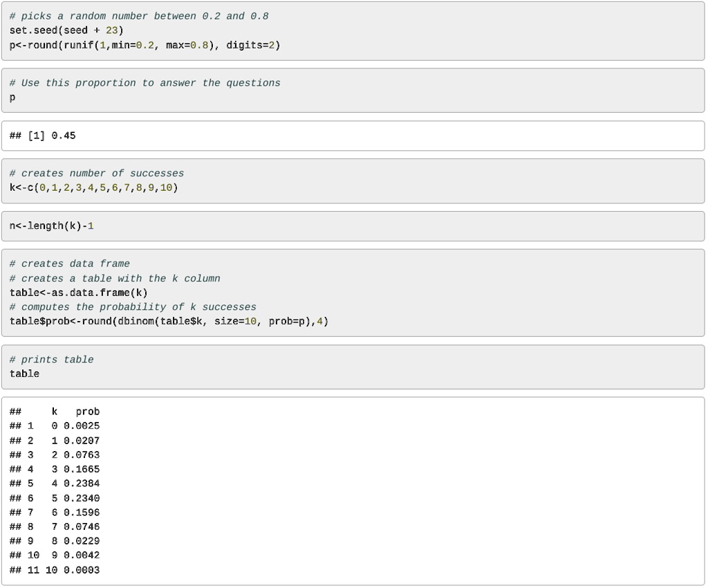This screenshot has width=708, height=588.
Task: Click the 'creates number of successes' comment
Action: (97, 174)
